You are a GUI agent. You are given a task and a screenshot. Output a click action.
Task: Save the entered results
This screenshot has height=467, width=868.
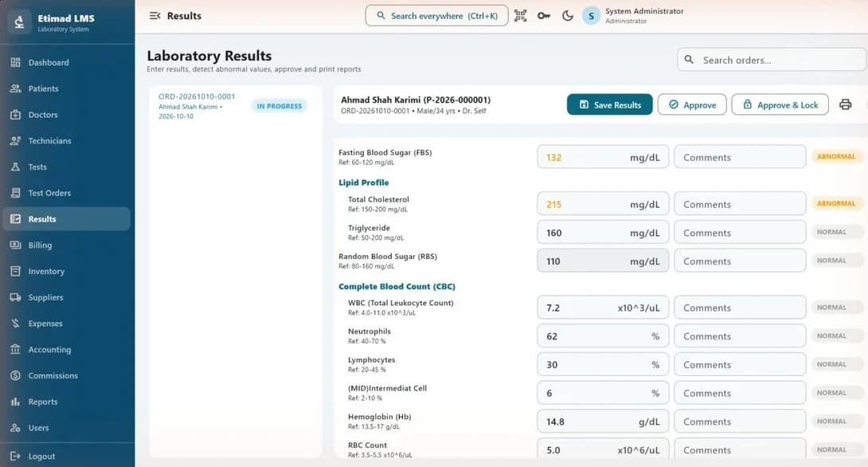pos(609,104)
